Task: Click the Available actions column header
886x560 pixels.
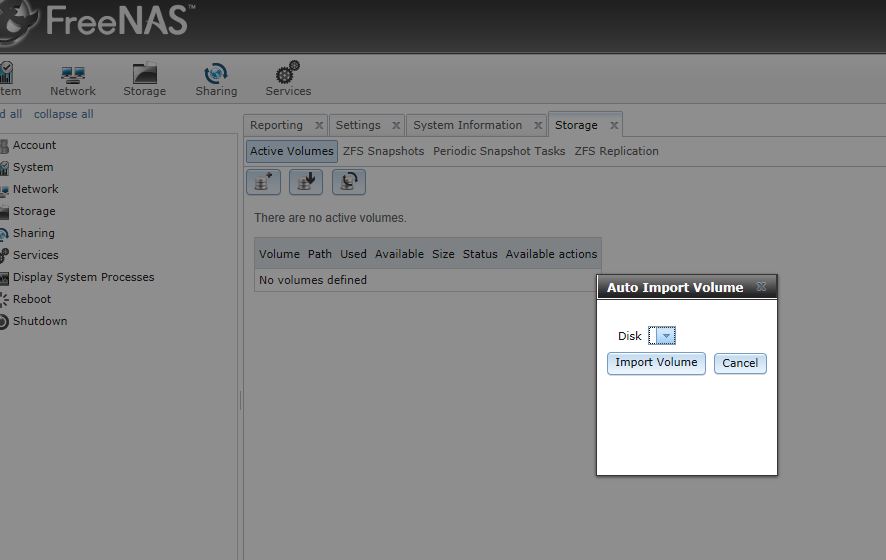Action: [551, 254]
